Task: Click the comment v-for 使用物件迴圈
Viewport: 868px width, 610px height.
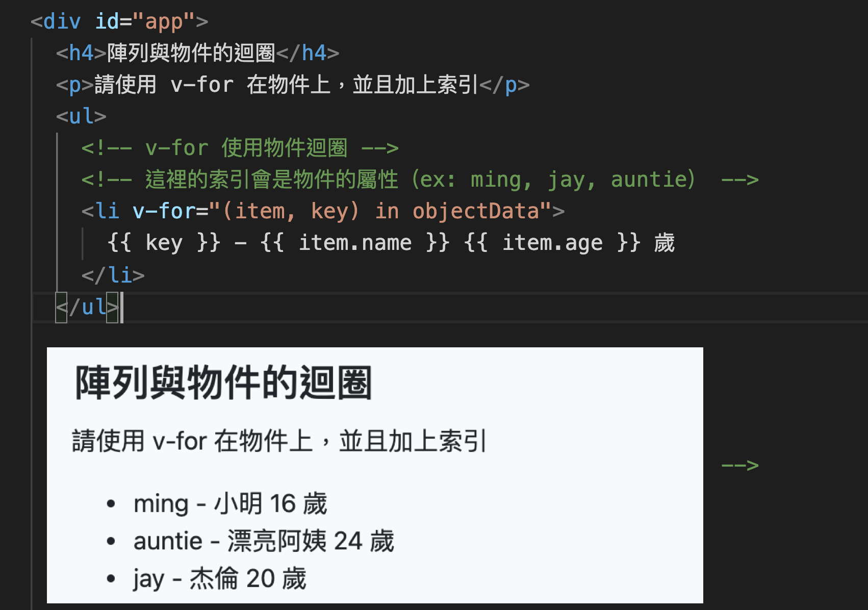Action: click(240, 148)
